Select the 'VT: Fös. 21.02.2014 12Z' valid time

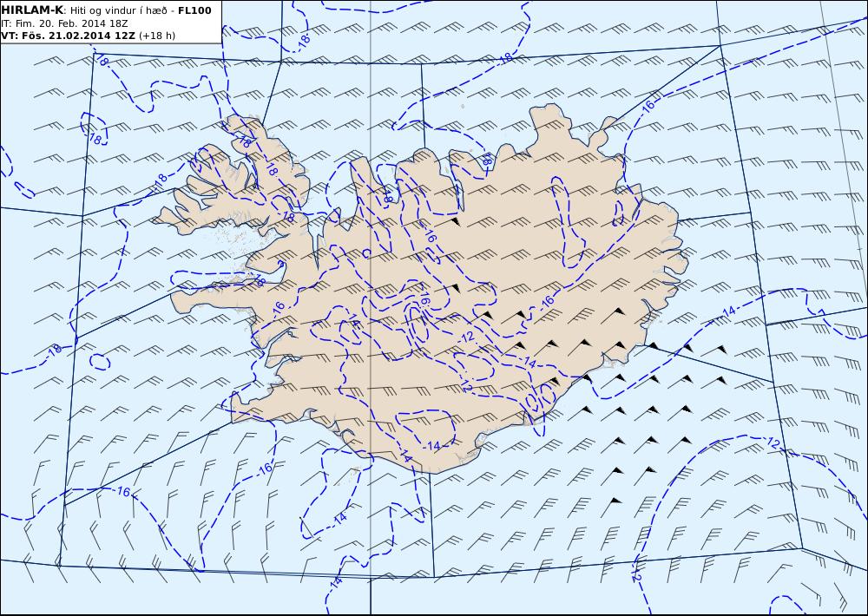[68, 36]
